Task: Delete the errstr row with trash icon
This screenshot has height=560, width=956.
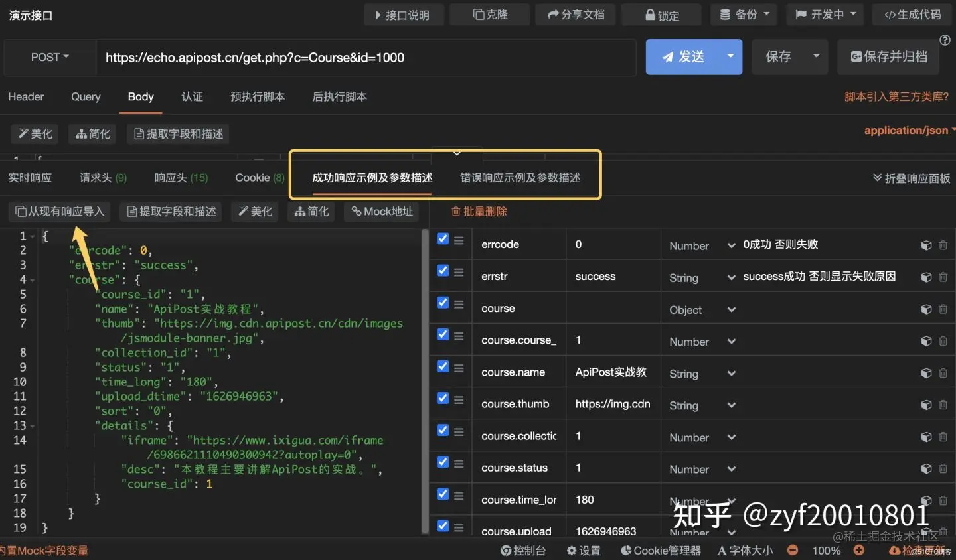Action: [x=943, y=277]
